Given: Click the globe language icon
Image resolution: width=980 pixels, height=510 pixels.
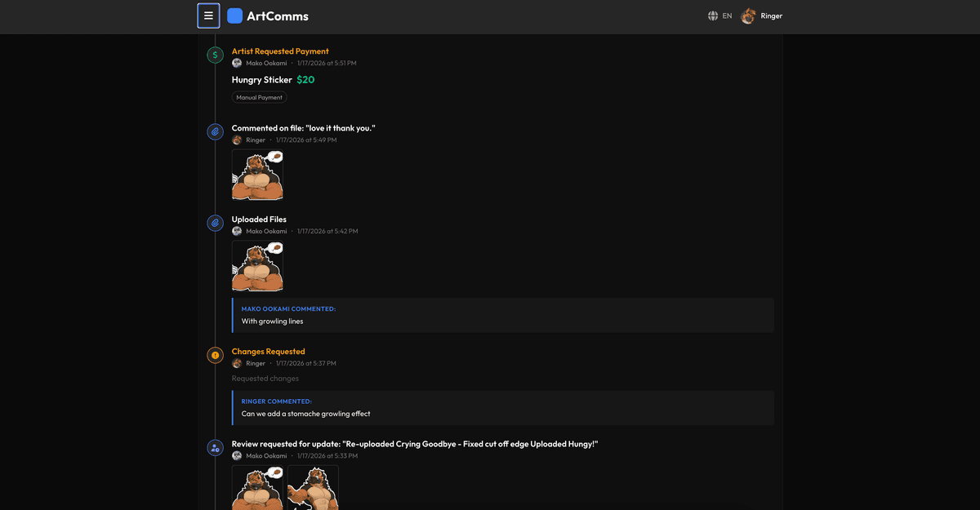Looking at the screenshot, I should [x=713, y=15].
